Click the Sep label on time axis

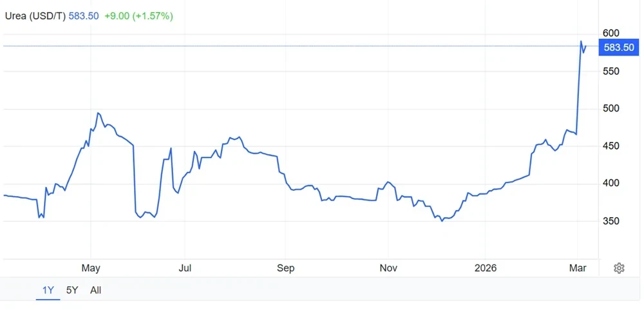pyautogui.click(x=285, y=268)
